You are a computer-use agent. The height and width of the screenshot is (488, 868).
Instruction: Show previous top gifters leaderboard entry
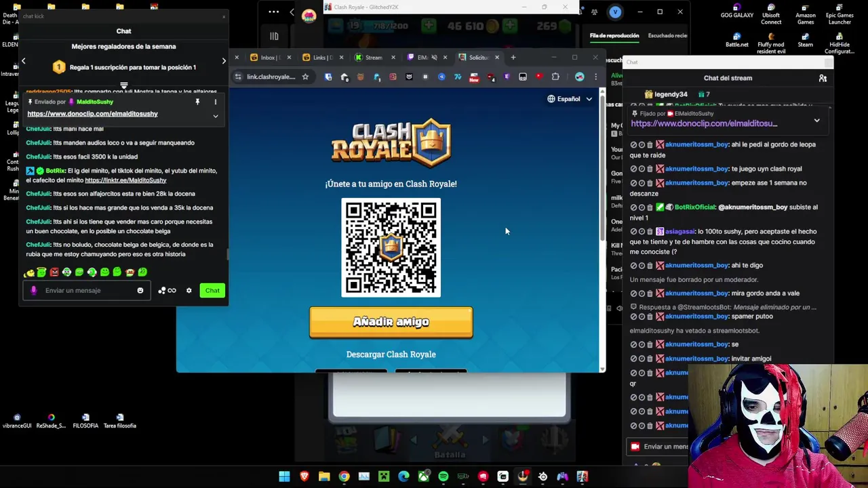click(23, 61)
